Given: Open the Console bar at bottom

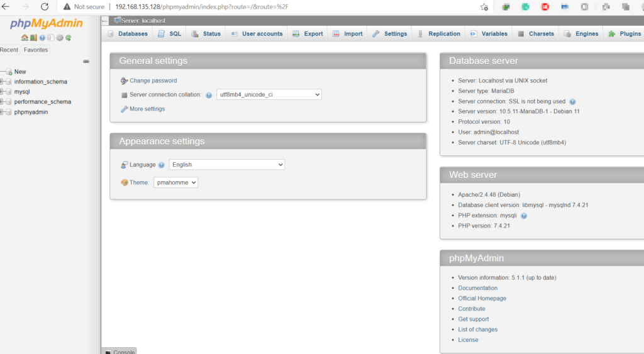Looking at the screenshot, I should pos(119,351).
